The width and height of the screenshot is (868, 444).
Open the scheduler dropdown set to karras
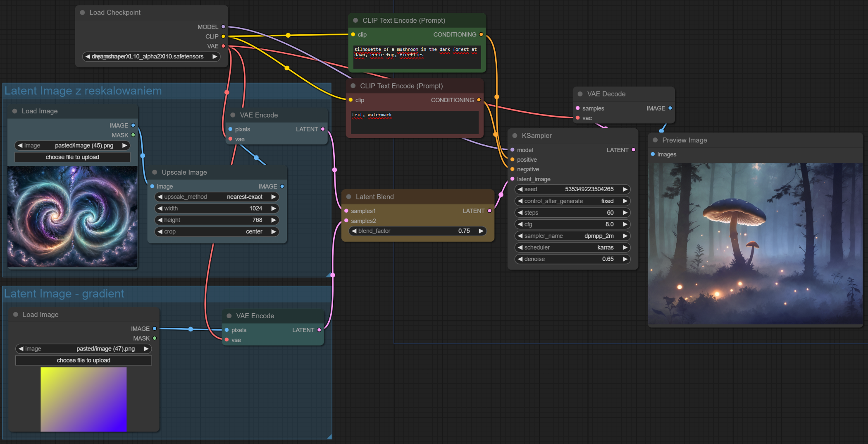click(572, 247)
